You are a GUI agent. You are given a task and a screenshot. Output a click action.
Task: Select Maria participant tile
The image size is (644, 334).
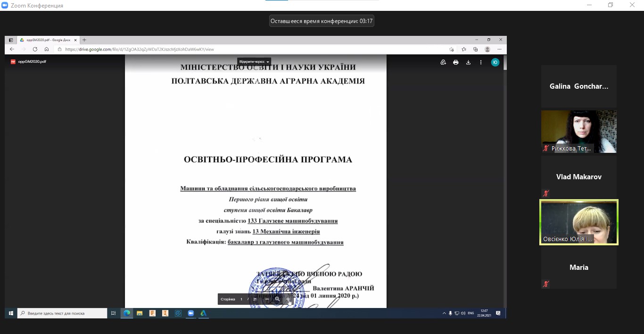(x=579, y=267)
